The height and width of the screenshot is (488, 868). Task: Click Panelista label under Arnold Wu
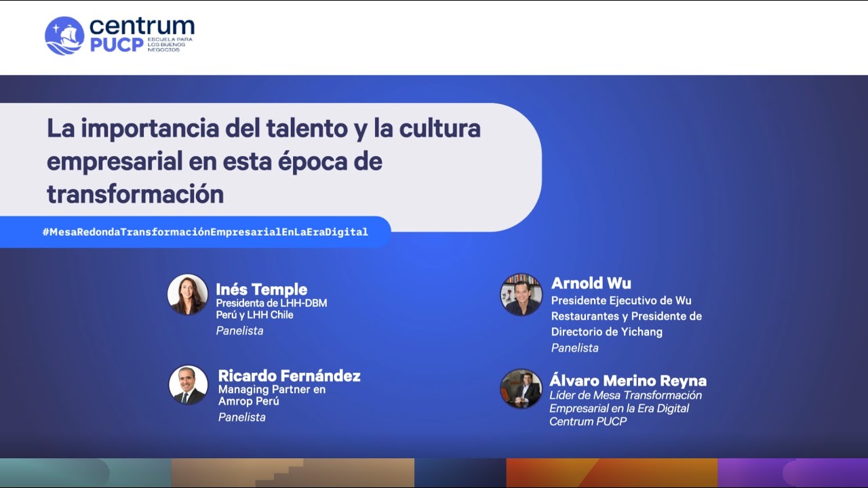point(574,348)
